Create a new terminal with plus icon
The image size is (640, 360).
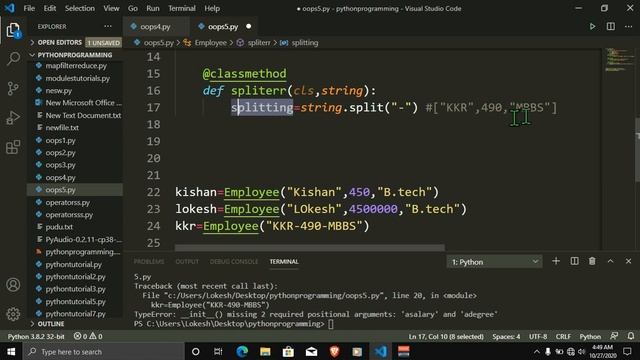point(556,261)
